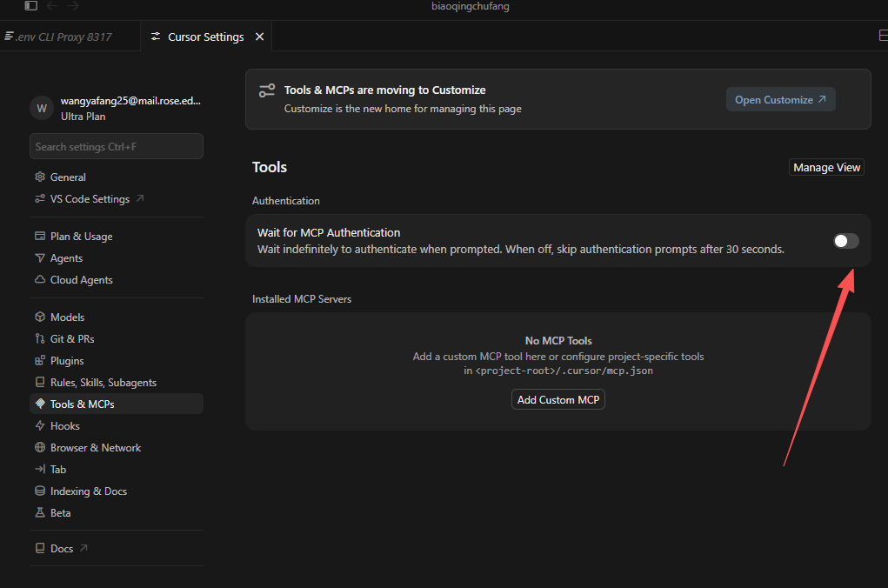Open the Docs link
This screenshot has height=588, width=888.
click(116, 548)
